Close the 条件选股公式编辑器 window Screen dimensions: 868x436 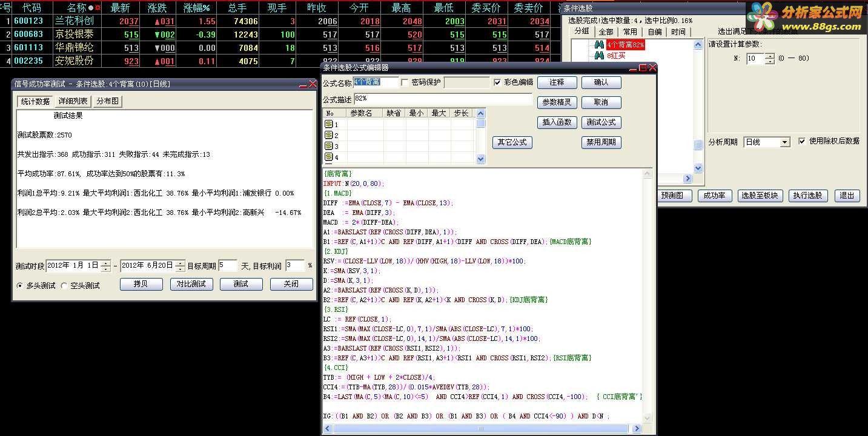point(652,68)
